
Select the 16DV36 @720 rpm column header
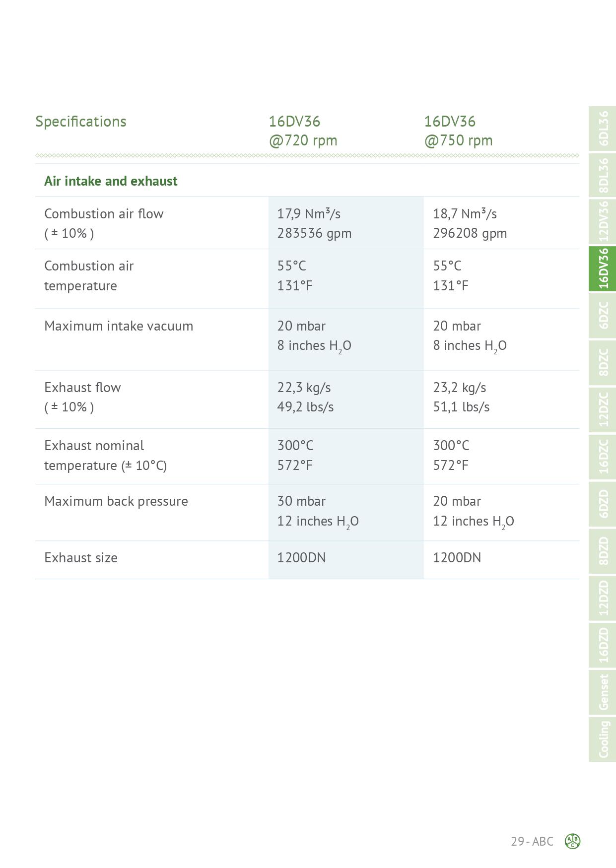(x=303, y=131)
